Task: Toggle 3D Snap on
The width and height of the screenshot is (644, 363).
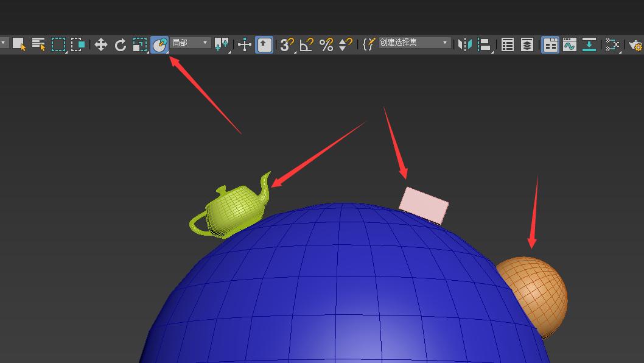Action: point(287,44)
